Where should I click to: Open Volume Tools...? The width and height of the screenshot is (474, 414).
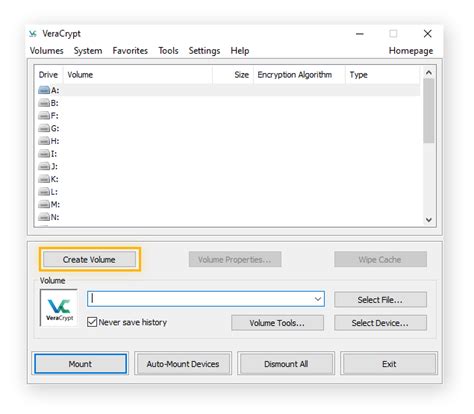click(277, 323)
